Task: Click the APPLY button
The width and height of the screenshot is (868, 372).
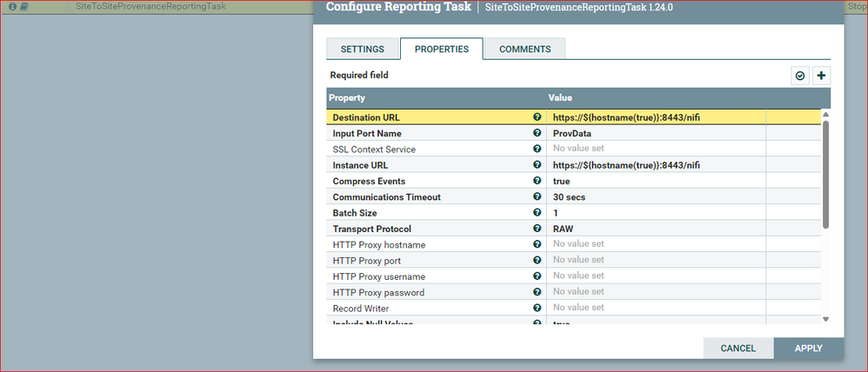Action: [809, 349]
